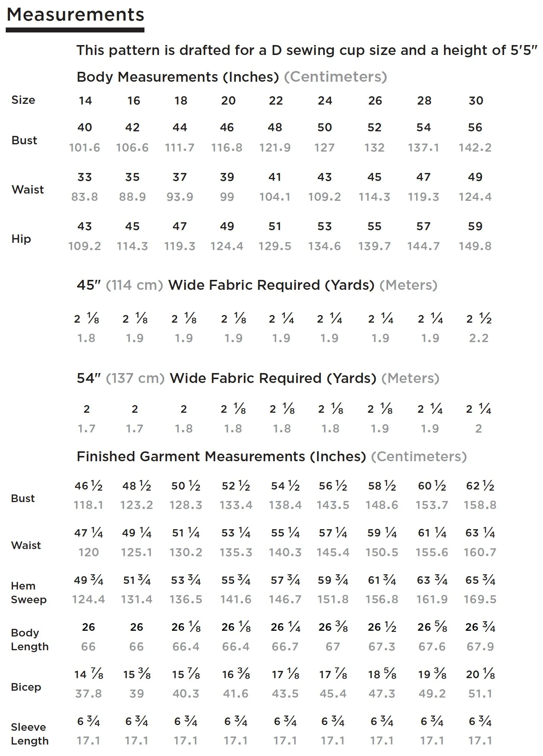Click the Hem Sweep row label
The image size is (543, 756).
point(29,593)
